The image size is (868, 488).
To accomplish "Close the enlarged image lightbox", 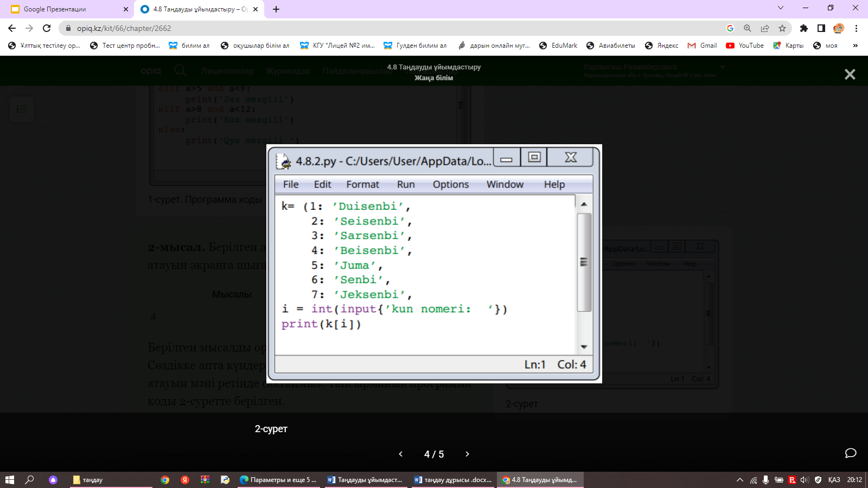I will coord(850,74).
